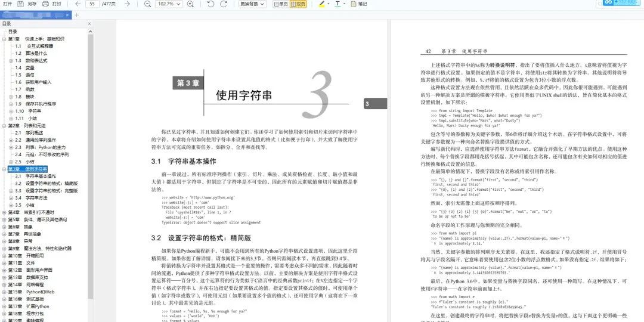Select the 目录 root outline entry
This screenshot has height=322, width=644.
[13, 31]
